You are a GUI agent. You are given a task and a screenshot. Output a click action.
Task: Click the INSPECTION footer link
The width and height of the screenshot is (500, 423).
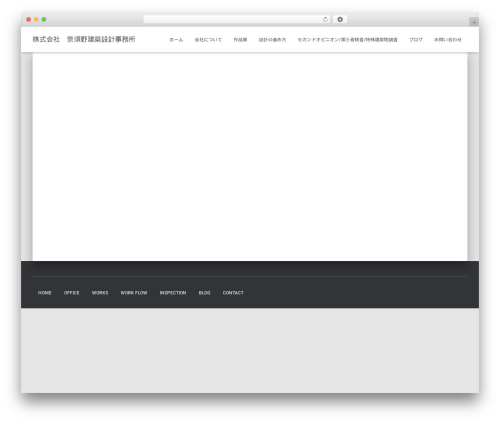pyautogui.click(x=173, y=293)
